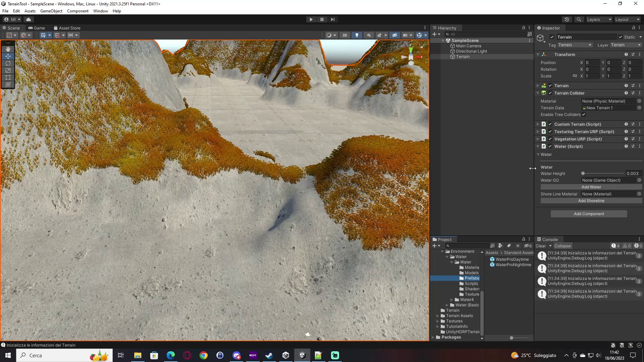The width and height of the screenshot is (644, 362).
Task: Open Terrain Collider help icon
Action: coord(626,93)
